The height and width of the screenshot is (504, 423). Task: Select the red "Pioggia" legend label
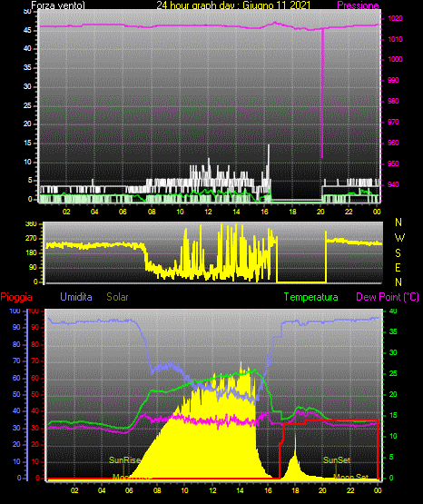point(16,297)
